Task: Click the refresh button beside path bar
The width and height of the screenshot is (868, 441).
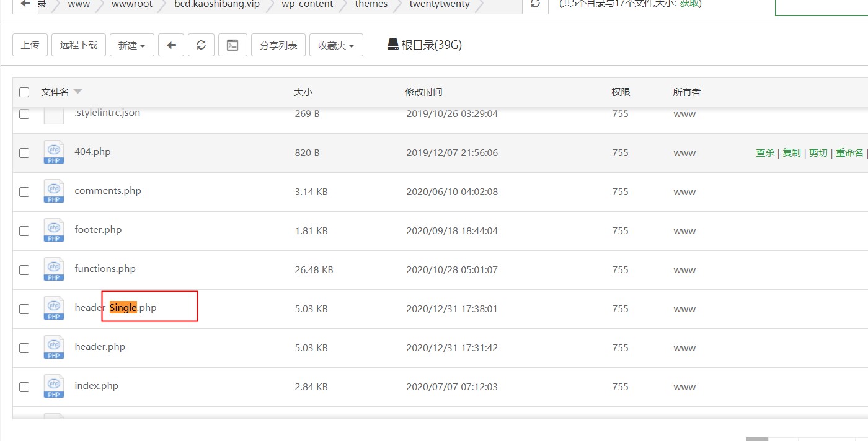Action: coord(535,4)
